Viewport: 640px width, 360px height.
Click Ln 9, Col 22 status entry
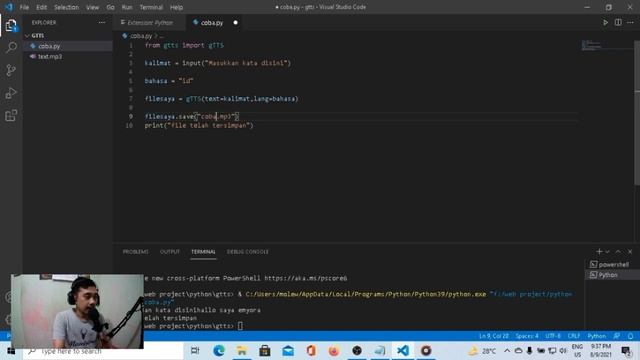(x=494, y=336)
